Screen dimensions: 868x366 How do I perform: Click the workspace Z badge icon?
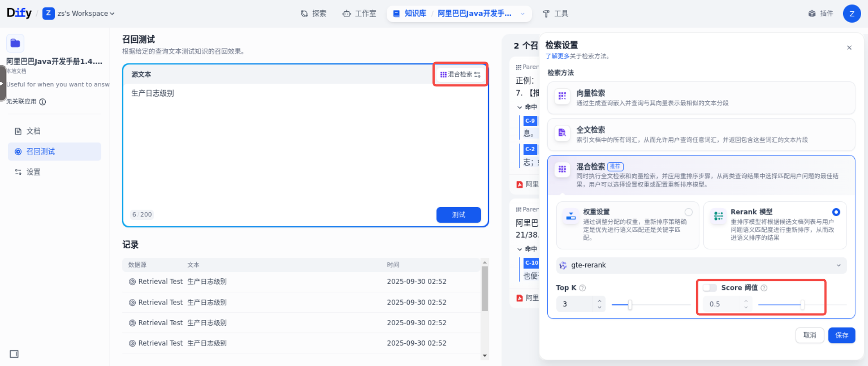pyautogui.click(x=48, y=14)
